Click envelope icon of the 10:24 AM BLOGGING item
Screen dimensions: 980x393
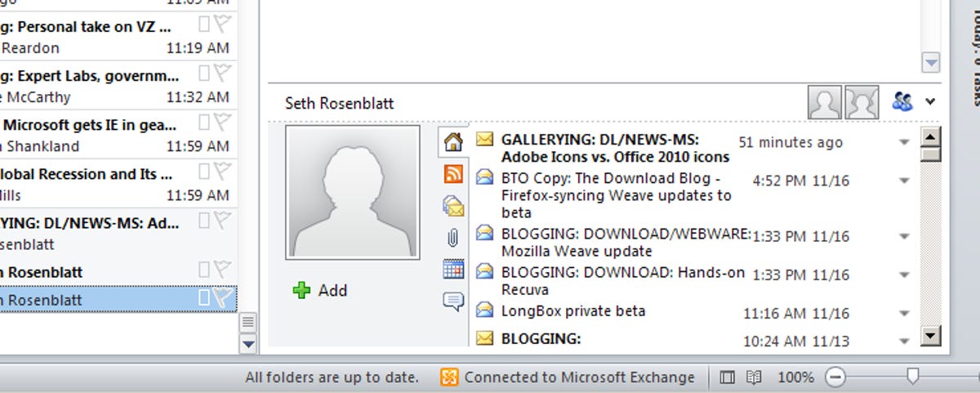[x=485, y=337]
